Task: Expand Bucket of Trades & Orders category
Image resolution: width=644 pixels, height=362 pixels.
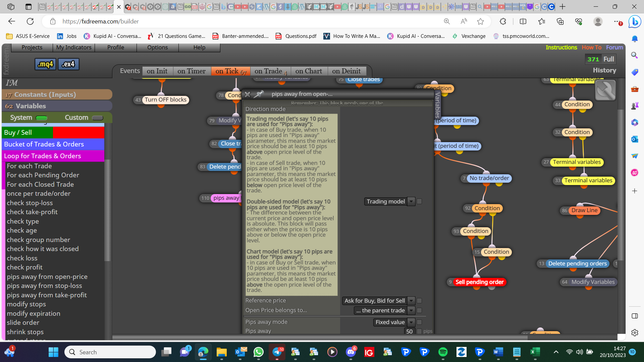Action: click(x=53, y=144)
